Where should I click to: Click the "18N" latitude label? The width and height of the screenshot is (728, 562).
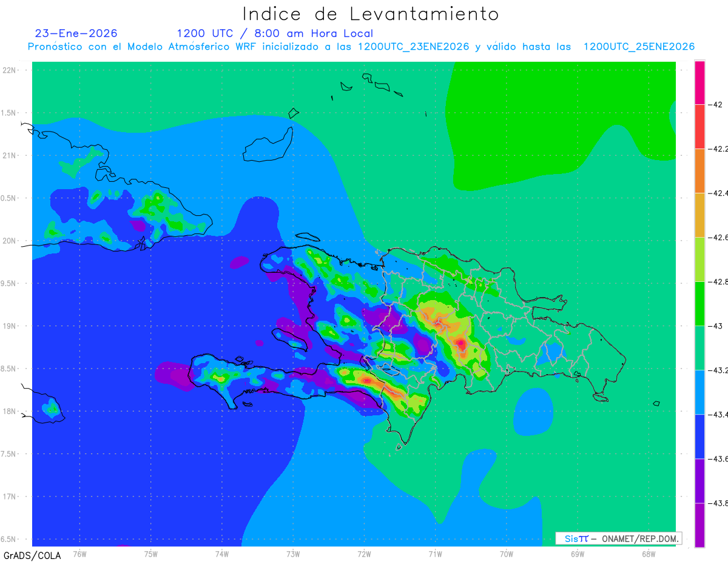pyautogui.click(x=10, y=411)
